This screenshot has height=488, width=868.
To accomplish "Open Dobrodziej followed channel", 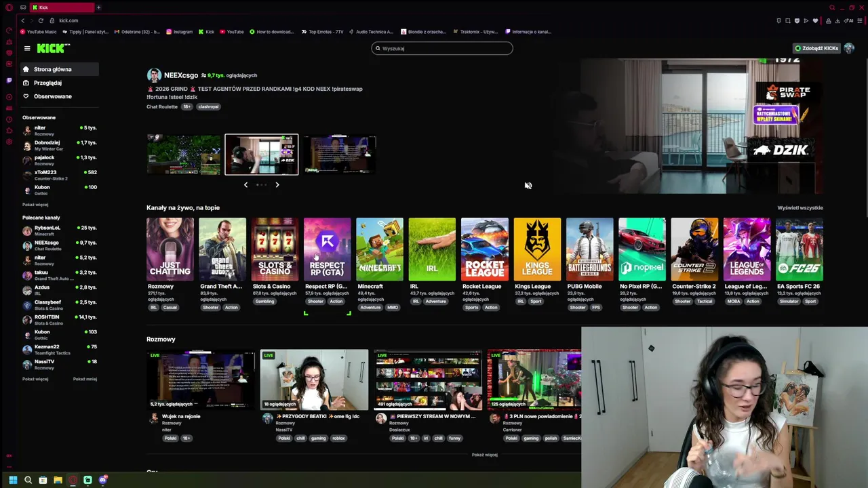I will coord(60,145).
